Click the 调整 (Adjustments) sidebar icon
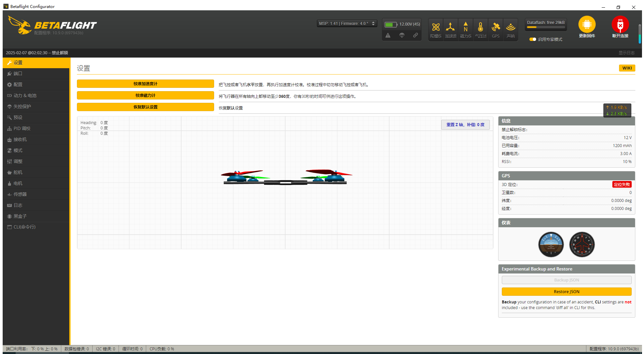Screen dimensions: 644x354 coord(9,162)
